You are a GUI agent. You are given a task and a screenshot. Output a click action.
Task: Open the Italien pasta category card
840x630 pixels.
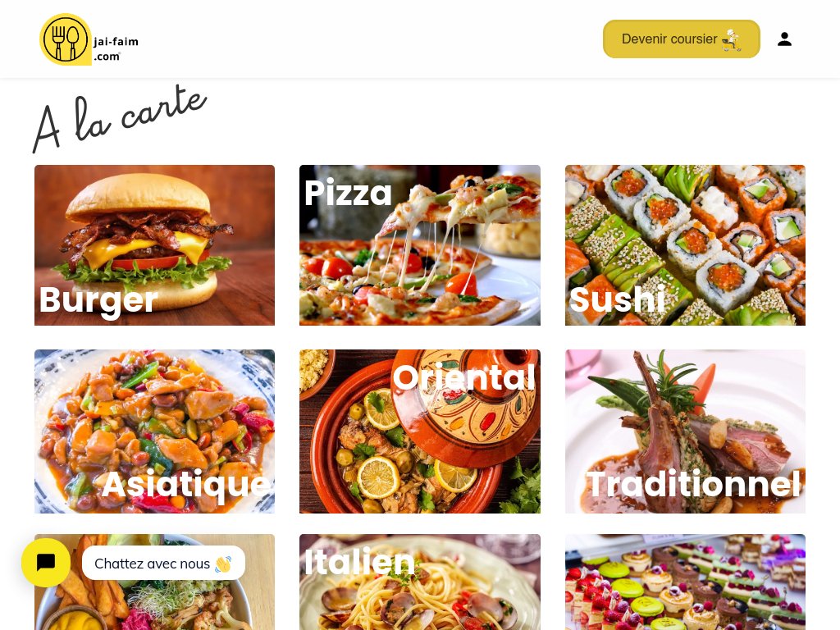coord(420,582)
